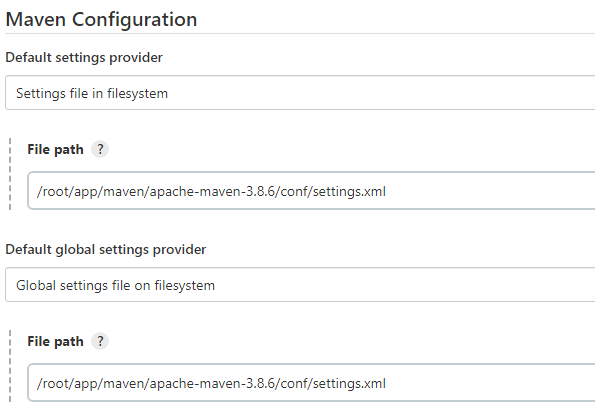Click the 'Default settings provider' label
This screenshot has width=595, height=420.
point(84,58)
